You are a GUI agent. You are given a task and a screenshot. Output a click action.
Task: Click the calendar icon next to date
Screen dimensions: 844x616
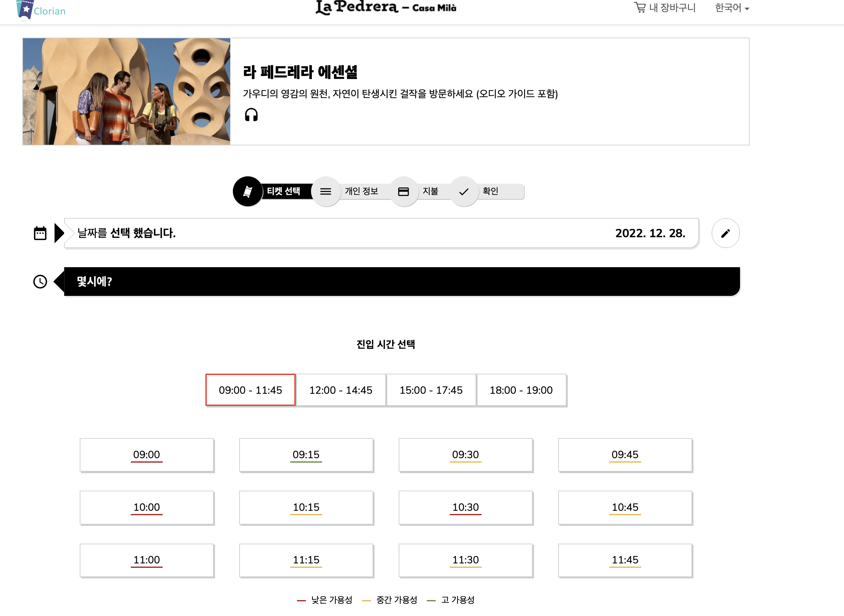tap(40, 233)
